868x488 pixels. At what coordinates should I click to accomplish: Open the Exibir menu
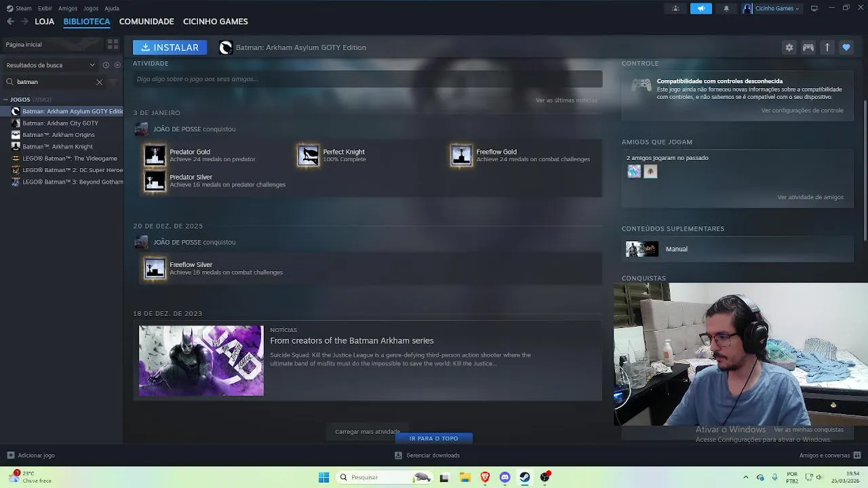click(x=45, y=8)
